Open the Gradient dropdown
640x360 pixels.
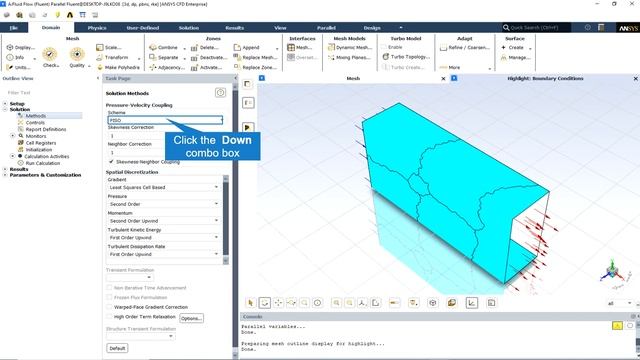point(164,187)
